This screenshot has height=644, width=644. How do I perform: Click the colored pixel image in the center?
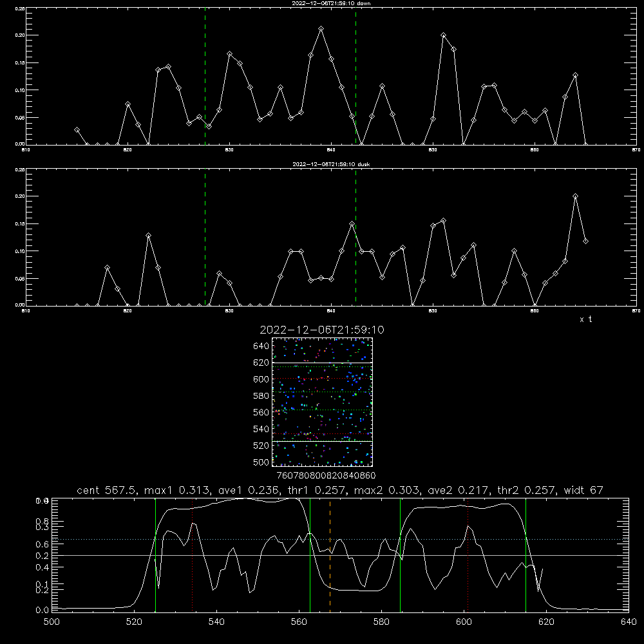322,402
